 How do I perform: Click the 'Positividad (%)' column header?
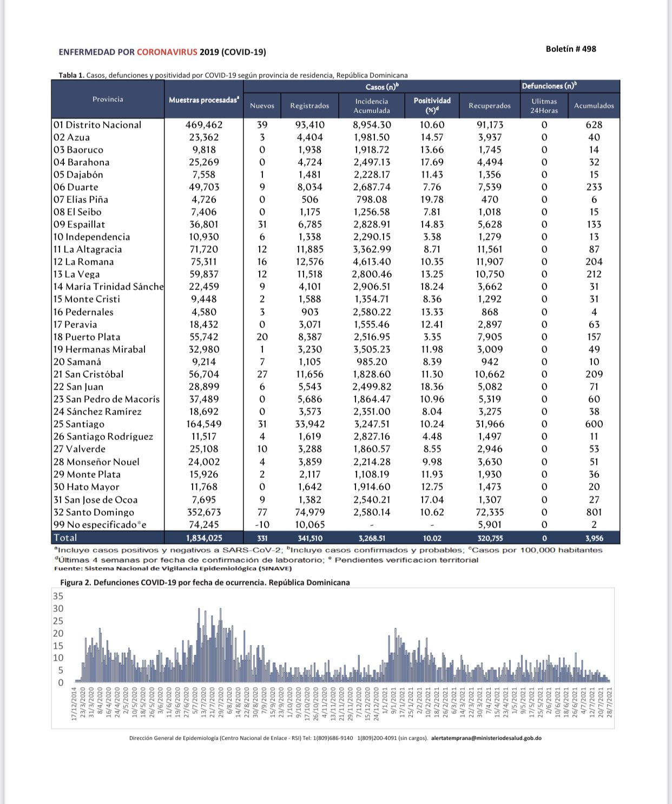432,105
